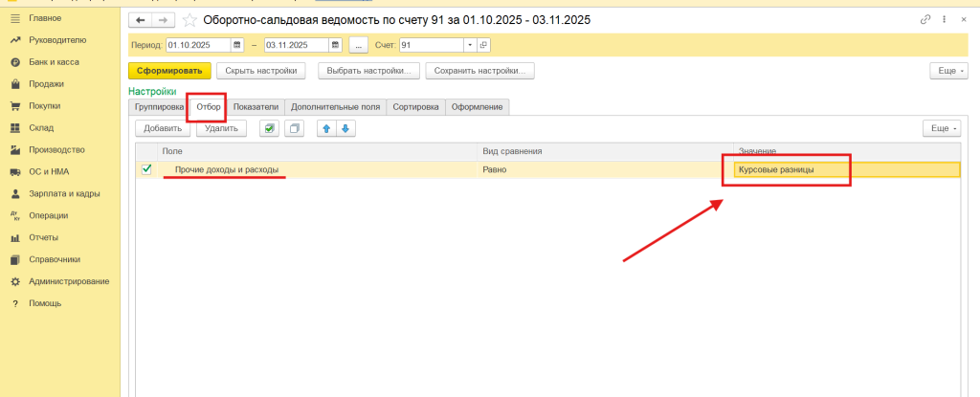Go forward with the right arrow button
This screenshot has height=397, width=980.
(163, 21)
